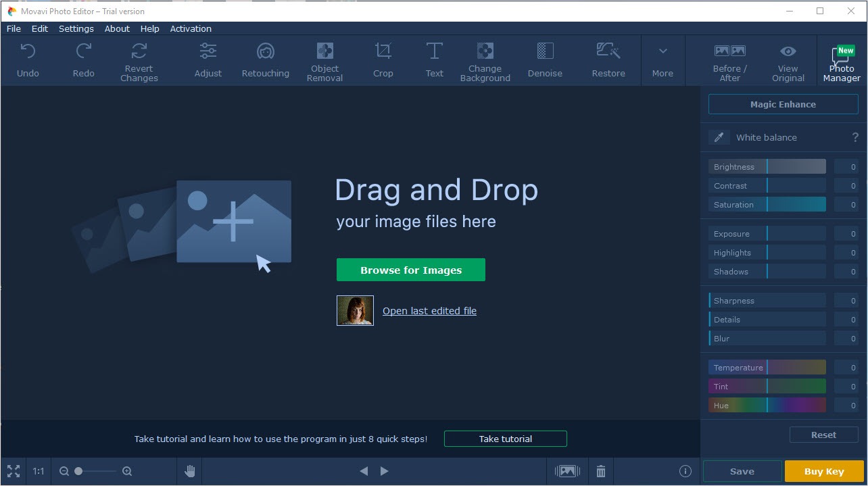The image size is (868, 486).
Task: Open the About menu
Action: (117, 28)
